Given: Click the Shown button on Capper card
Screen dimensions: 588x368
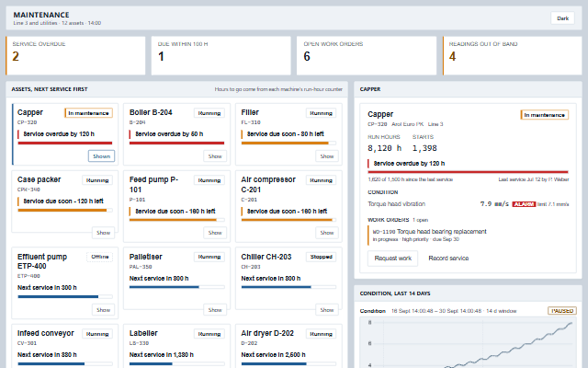Looking at the screenshot, I should 102,156.
